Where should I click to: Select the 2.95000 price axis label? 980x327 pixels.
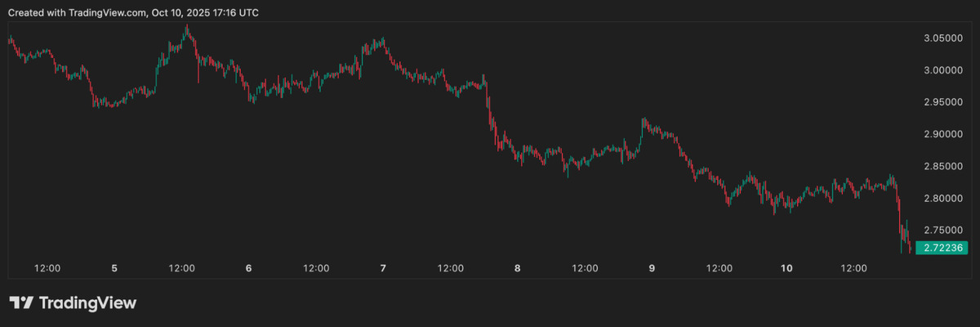coord(942,102)
